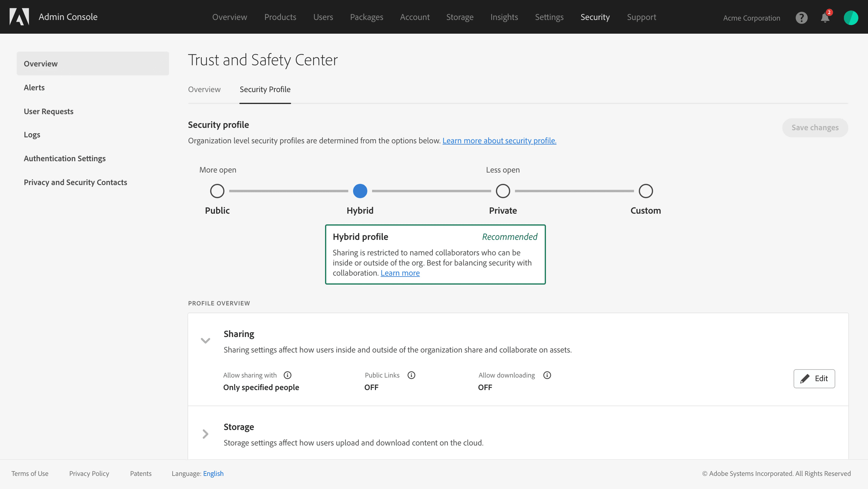The image size is (868, 489).
Task: Click the Save changes button
Action: click(815, 128)
